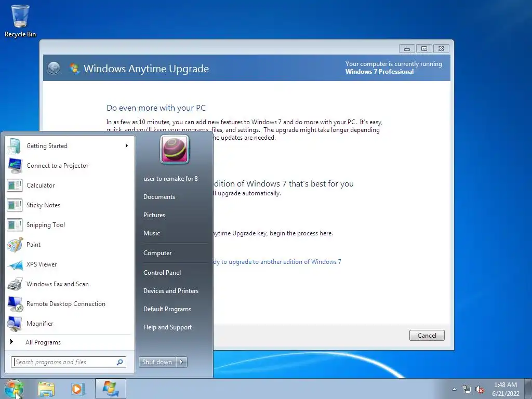Click the Windows logo beside Anytime Upgrade title
This screenshot has height=399, width=532.
pyautogui.click(x=74, y=69)
